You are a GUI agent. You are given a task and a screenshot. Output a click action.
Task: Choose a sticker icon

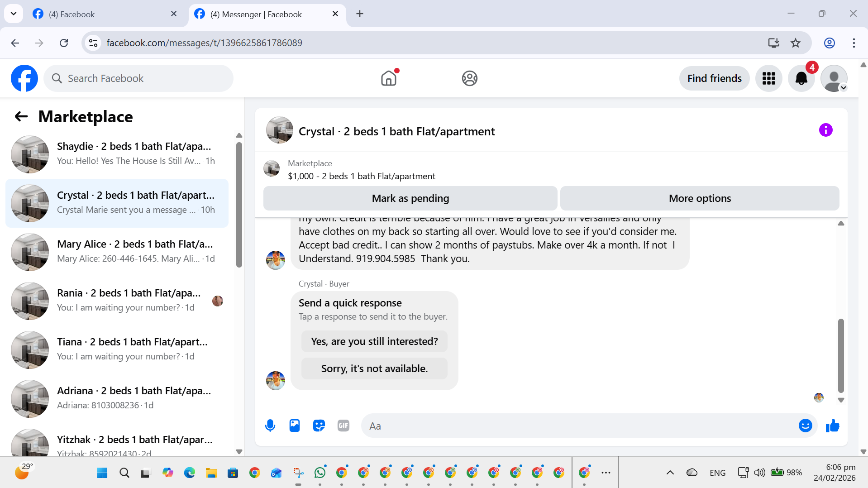tap(319, 426)
